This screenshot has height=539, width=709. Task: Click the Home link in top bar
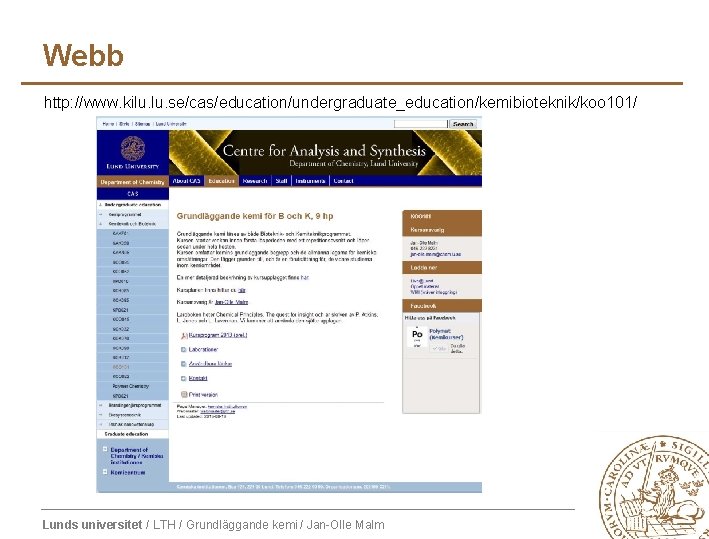[108, 124]
